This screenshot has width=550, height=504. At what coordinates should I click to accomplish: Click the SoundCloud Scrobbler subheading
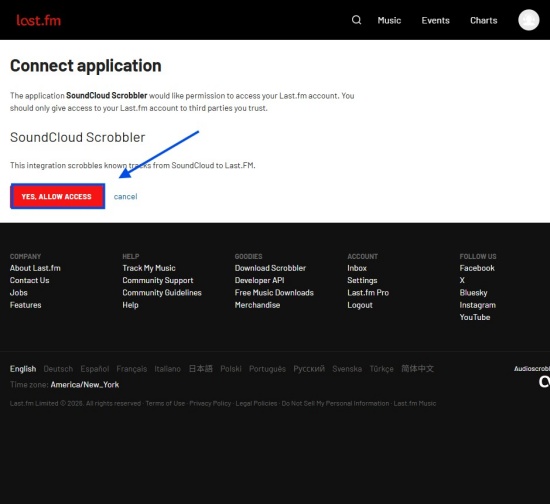[77, 137]
